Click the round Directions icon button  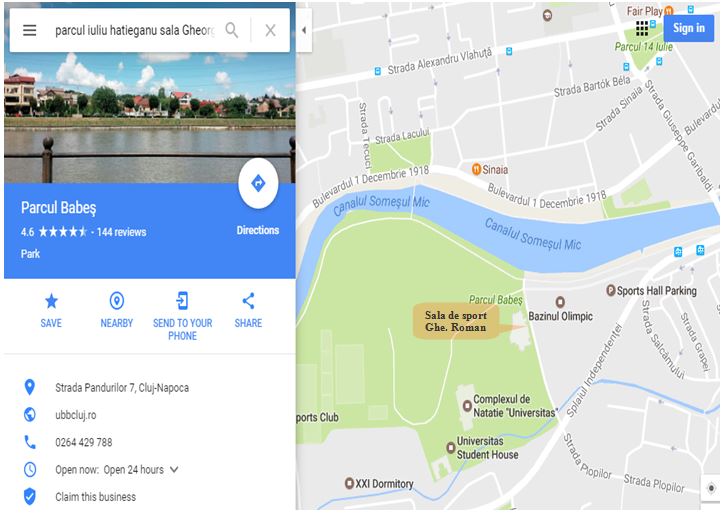point(258,184)
